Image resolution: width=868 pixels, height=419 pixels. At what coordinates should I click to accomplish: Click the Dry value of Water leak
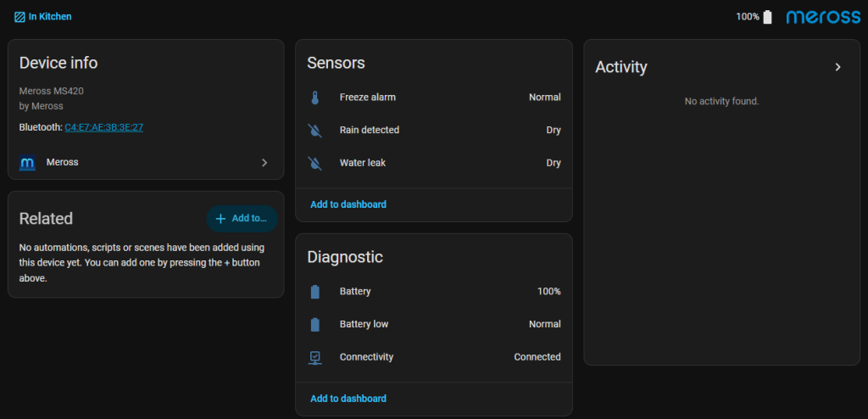point(554,163)
